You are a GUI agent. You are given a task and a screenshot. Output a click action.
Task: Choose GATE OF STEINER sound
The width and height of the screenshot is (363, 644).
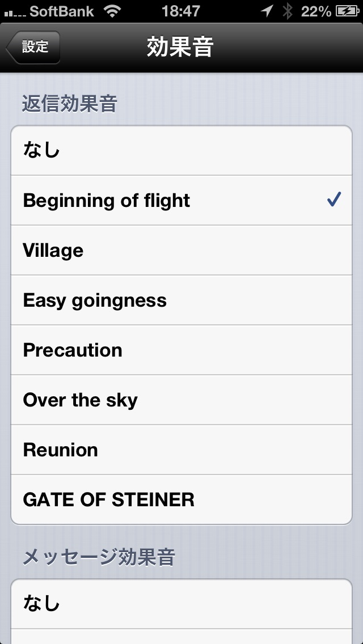(x=181, y=499)
